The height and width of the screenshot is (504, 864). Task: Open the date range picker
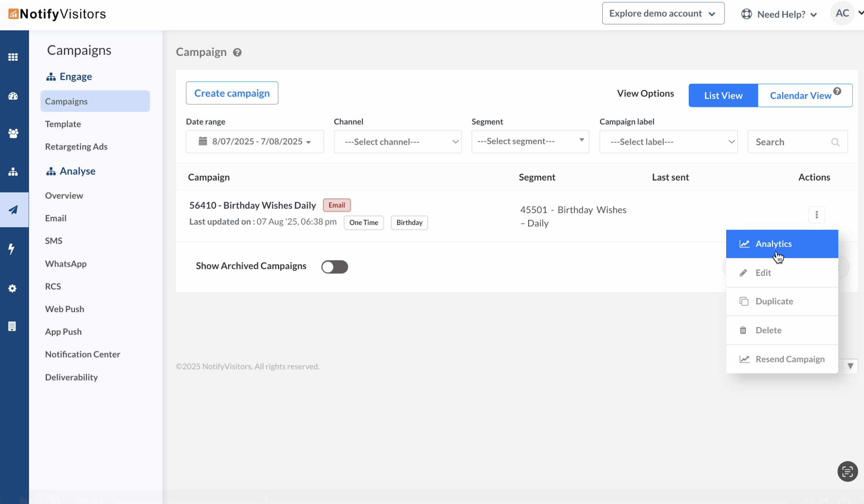click(255, 142)
